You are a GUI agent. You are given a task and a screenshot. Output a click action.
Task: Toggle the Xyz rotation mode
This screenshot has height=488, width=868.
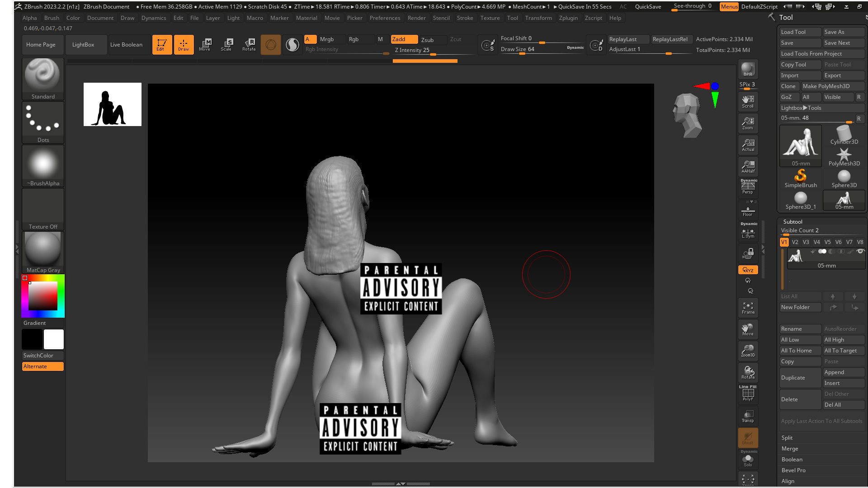coord(748,270)
